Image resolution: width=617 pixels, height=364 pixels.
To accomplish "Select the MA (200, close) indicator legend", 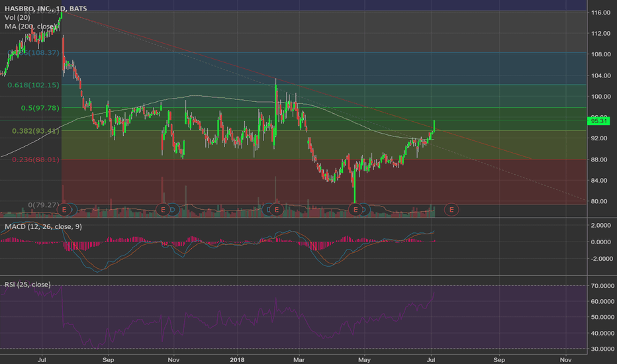I will click(30, 26).
